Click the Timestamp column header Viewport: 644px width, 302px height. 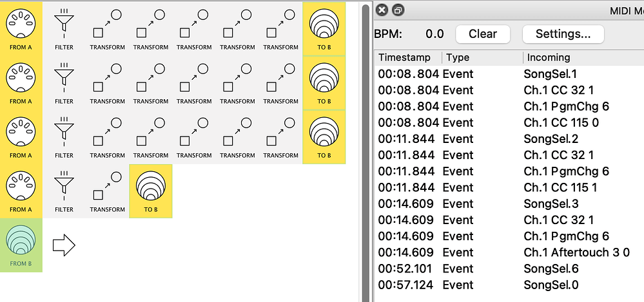point(407,57)
